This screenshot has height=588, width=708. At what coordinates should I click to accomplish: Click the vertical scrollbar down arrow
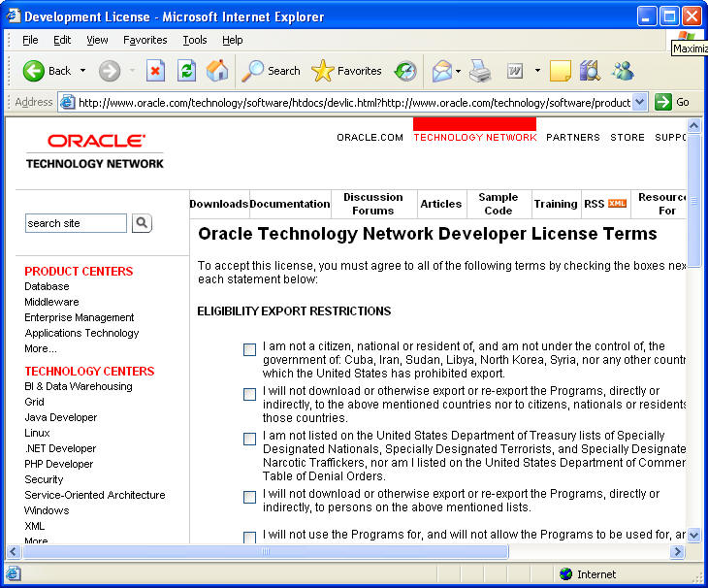[x=693, y=535]
